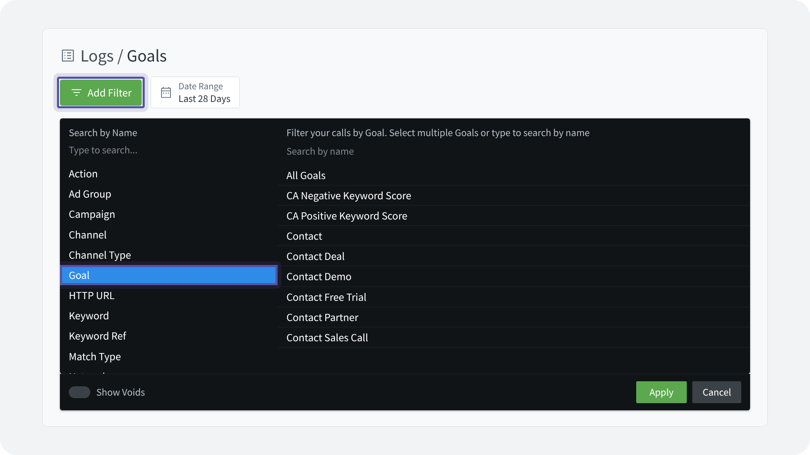Choose the Keyword Ref filter category
810x455 pixels.
(169, 336)
